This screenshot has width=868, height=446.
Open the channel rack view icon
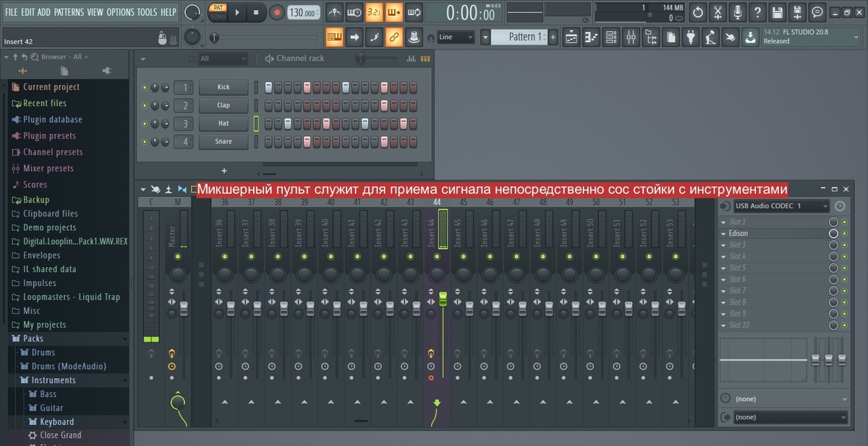click(611, 36)
